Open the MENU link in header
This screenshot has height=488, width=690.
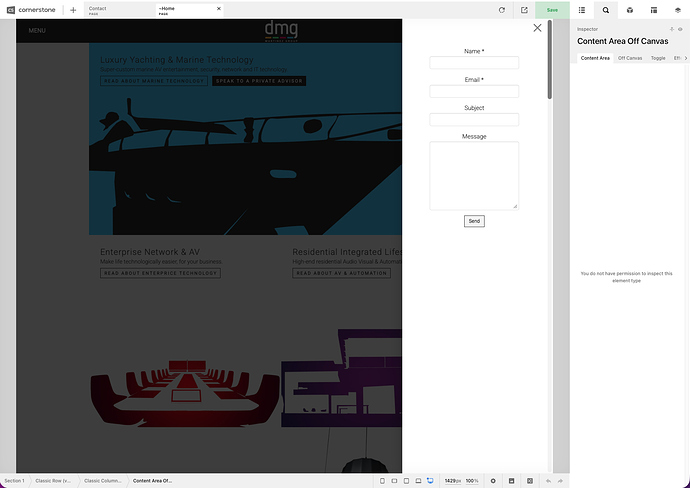(37, 30)
